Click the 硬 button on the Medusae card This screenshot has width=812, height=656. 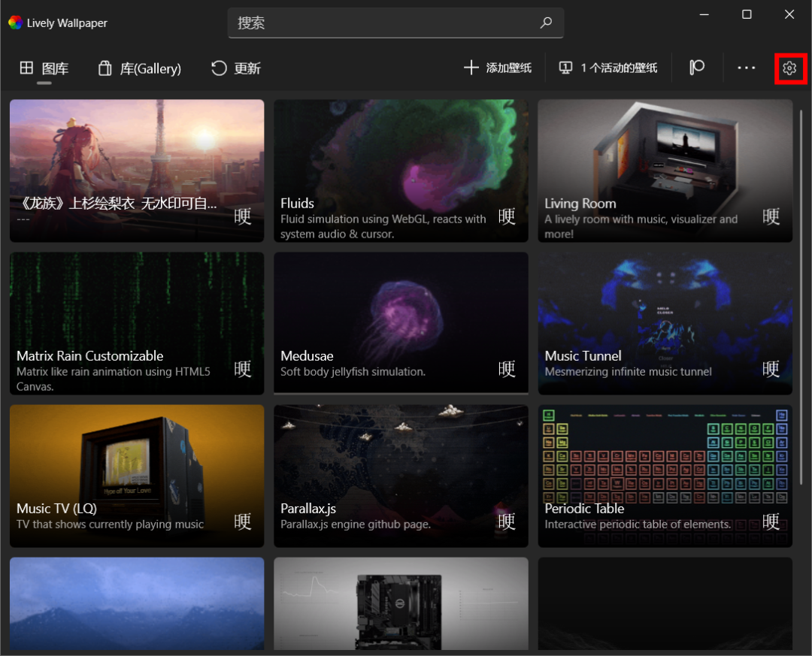click(x=507, y=369)
